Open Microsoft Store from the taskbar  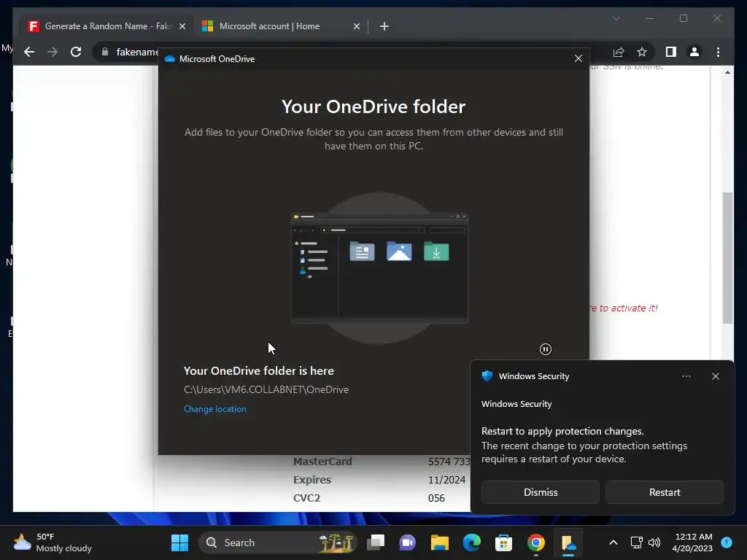[x=503, y=542]
